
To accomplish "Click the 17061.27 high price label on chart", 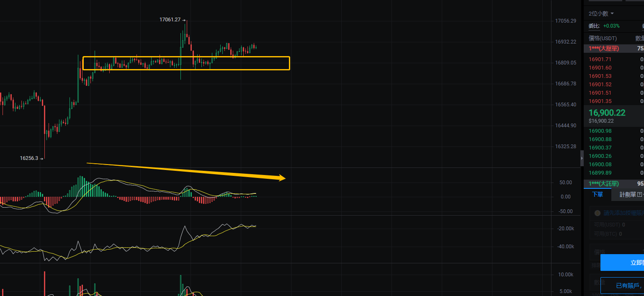I will tap(170, 20).
